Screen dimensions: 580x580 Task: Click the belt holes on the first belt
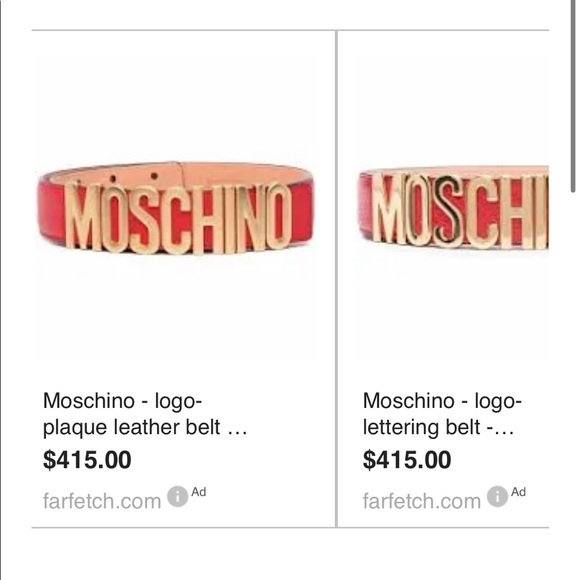pyautogui.click(x=134, y=177)
